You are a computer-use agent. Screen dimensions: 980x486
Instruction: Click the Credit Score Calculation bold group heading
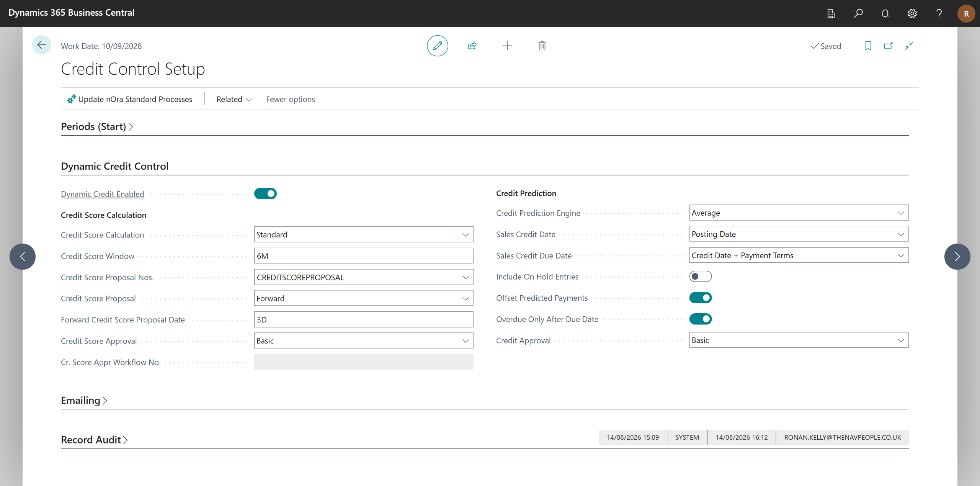click(x=104, y=215)
